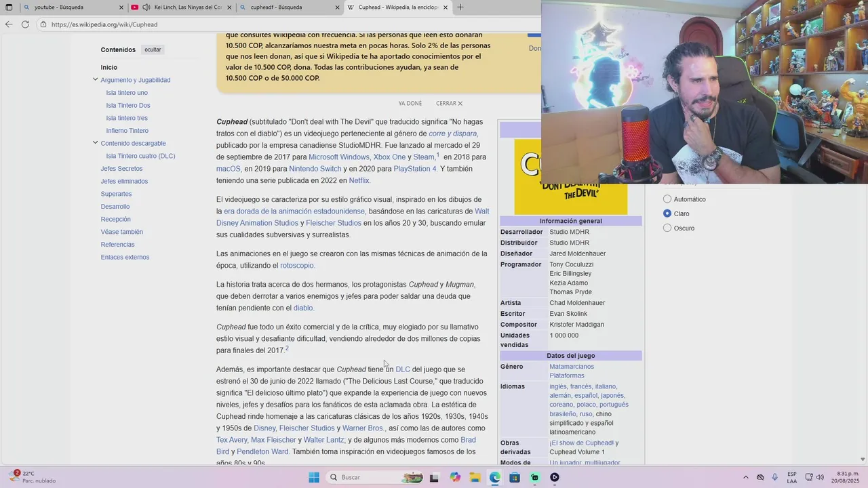868x488 pixels.
Task: Follow the DLC link
Action: click(x=403, y=369)
